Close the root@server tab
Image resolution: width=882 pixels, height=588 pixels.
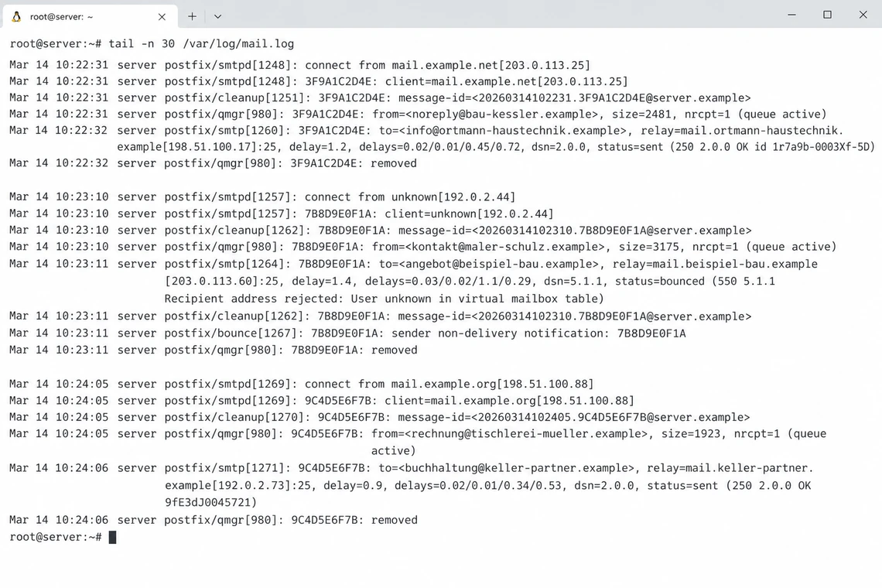coord(162,17)
